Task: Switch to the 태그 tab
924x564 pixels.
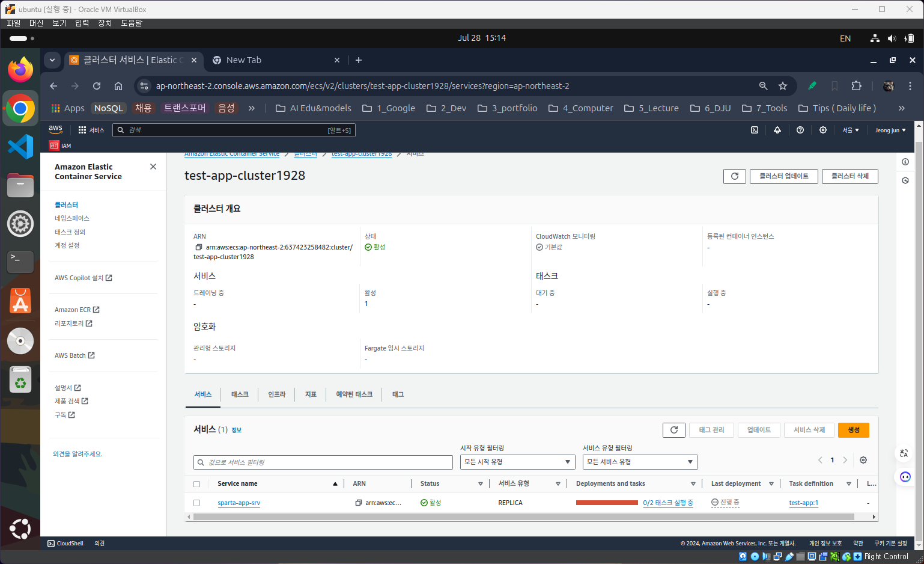Action: [398, 394]
